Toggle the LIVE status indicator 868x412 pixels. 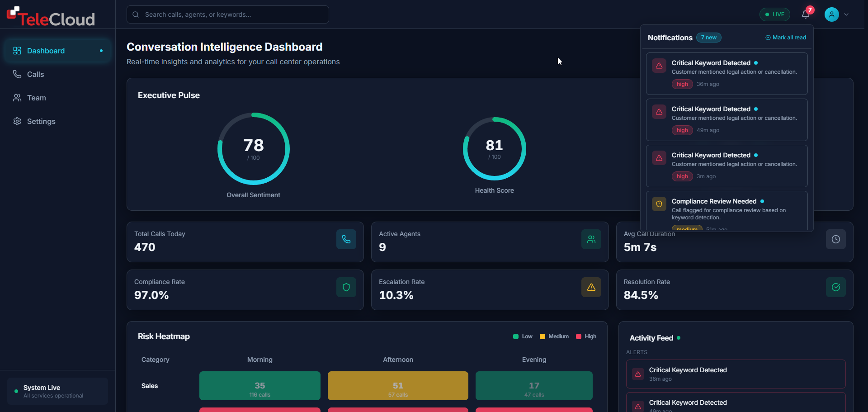774,14
